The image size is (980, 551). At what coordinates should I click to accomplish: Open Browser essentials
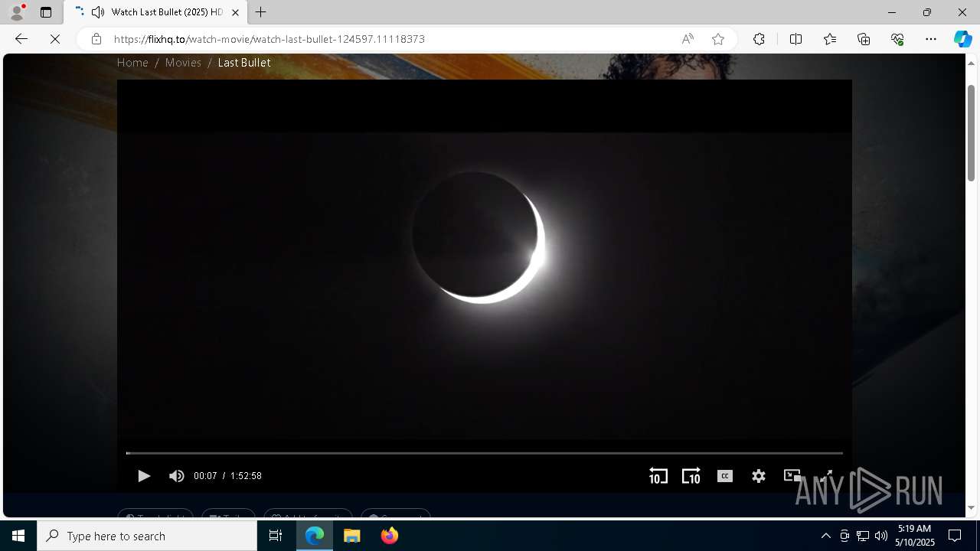click(x=897, y=39)
